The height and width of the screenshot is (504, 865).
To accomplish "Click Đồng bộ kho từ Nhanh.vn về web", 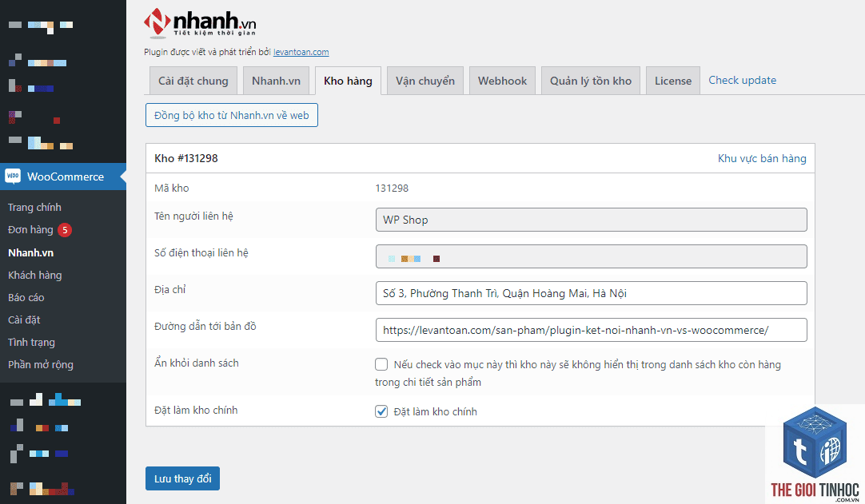I will (232, 115).
